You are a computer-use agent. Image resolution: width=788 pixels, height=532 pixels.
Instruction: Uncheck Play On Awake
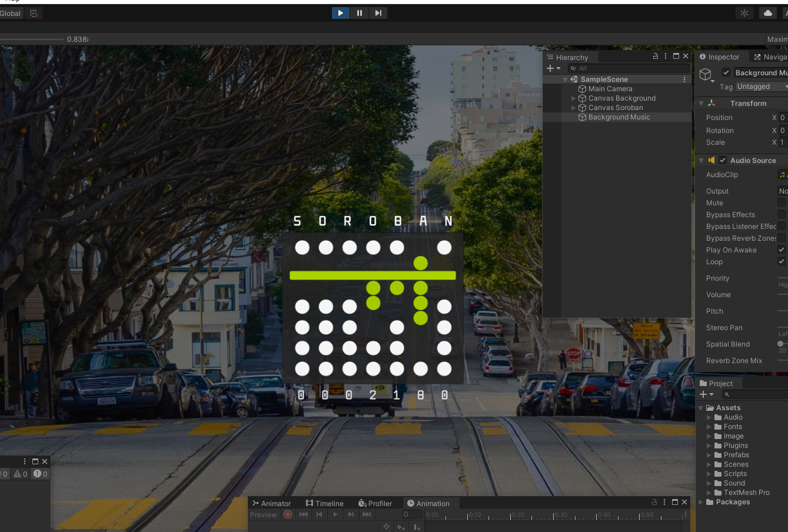pyautogui.click(x=782, y=250)
